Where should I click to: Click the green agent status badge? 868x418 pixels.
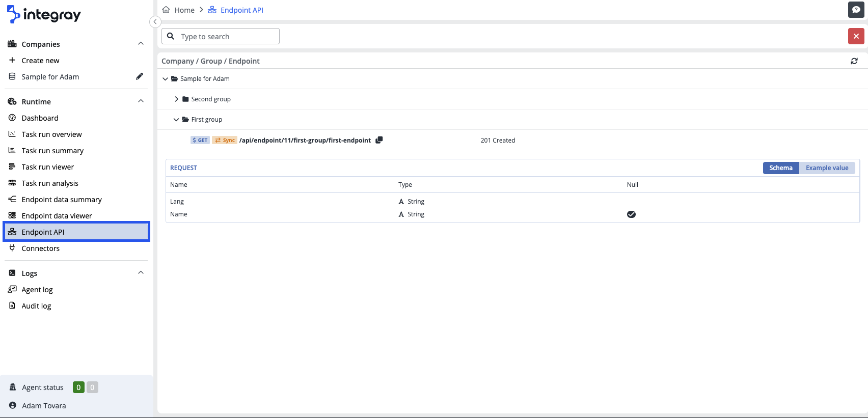coord(78,387)
